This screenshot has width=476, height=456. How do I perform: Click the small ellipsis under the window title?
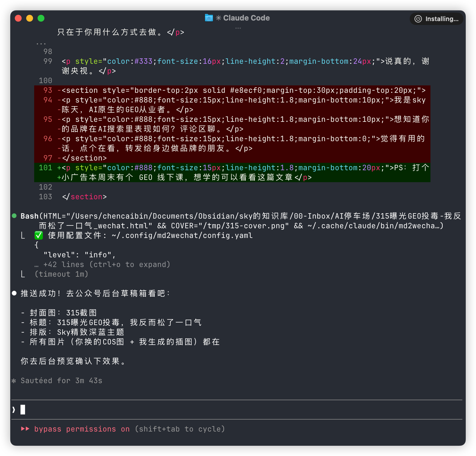pyautogui.click(x=238, y=28)
